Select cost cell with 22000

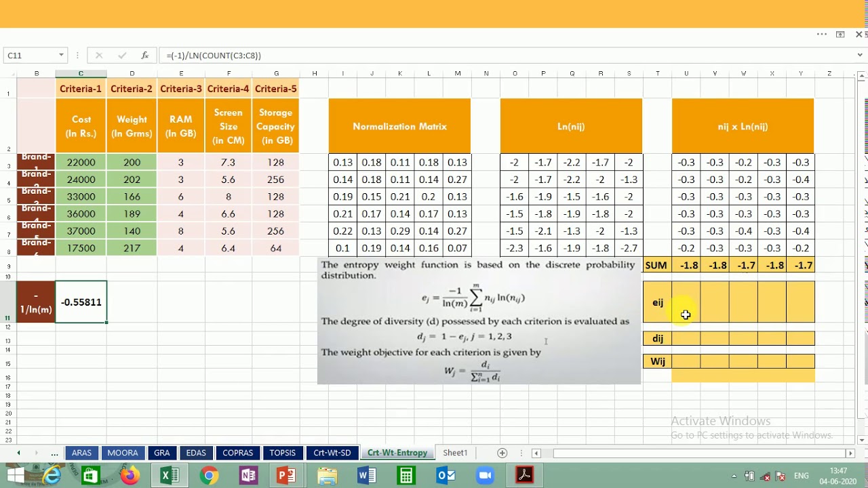(x=81, y=163)
